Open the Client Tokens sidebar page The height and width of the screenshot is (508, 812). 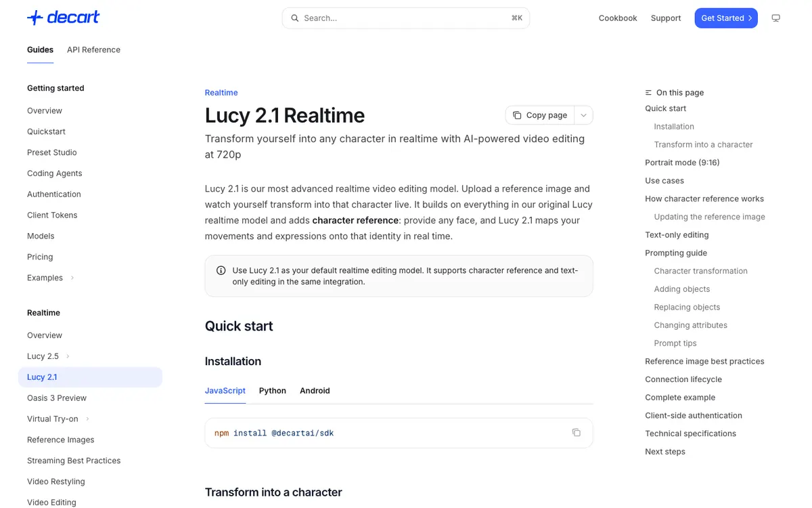tap(52, 215)
